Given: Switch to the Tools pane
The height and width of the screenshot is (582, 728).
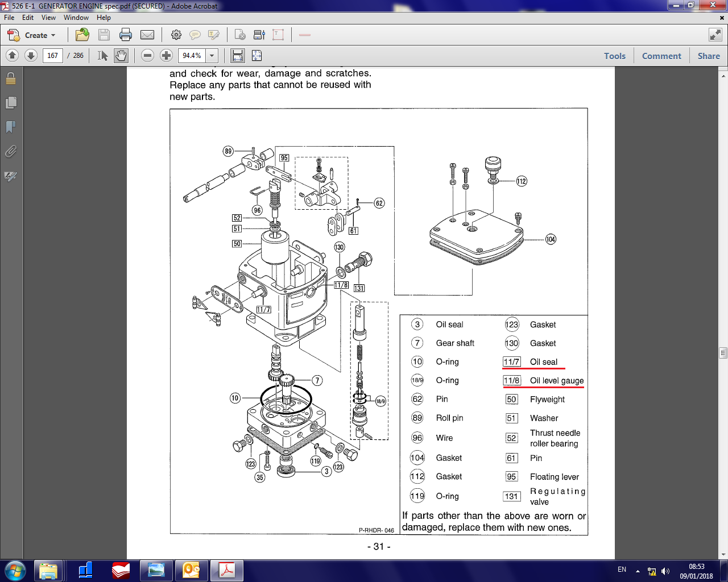Looking at the screenshot, I should click(x=614, y=56).
